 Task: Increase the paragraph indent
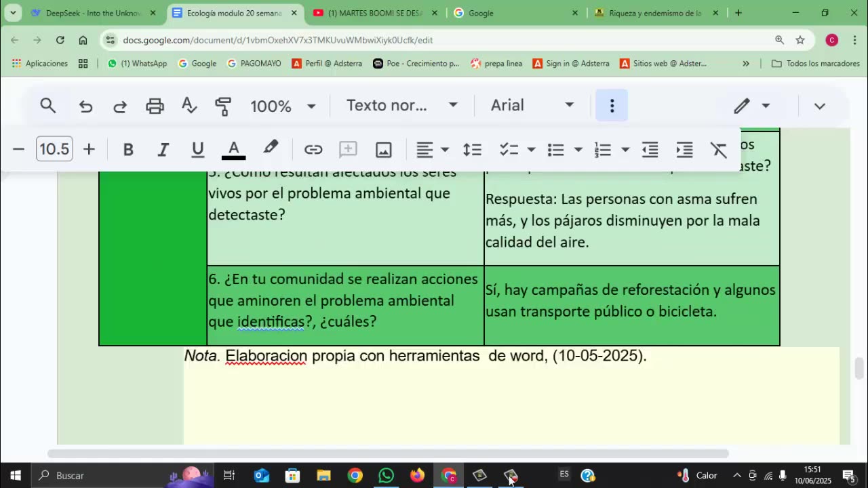(685, 149)
